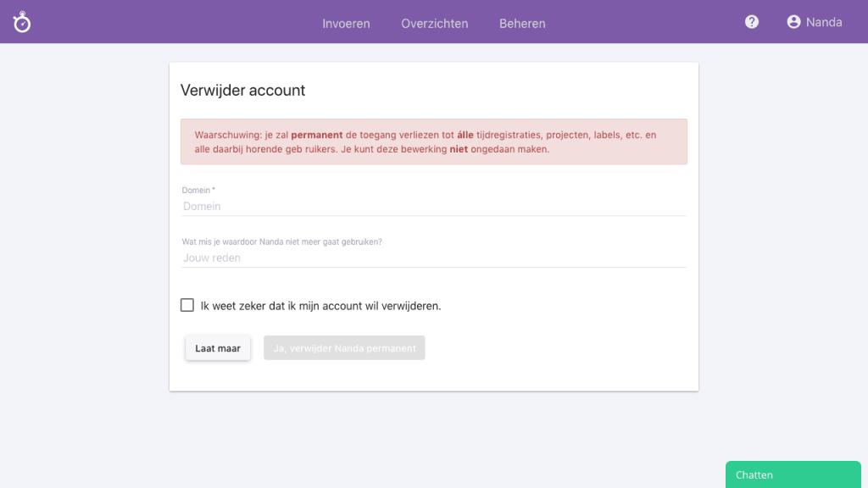Viewport: 868px width, 488px height.
Task: Click the stopwatch app logo
Action: (x=21, y=22)
